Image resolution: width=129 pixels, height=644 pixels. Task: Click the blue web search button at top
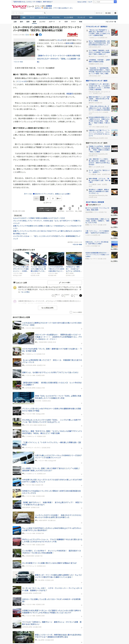[115, 2]
